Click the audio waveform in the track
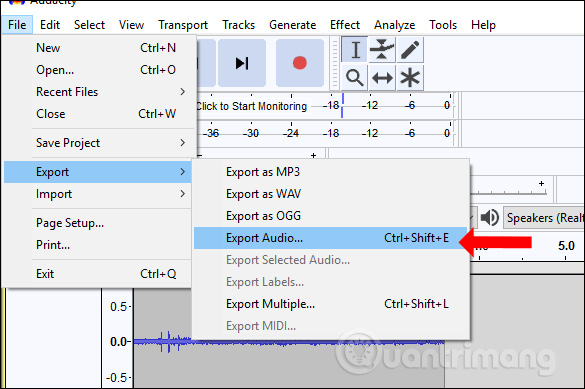The image size is (585, 389). [289, 341]
